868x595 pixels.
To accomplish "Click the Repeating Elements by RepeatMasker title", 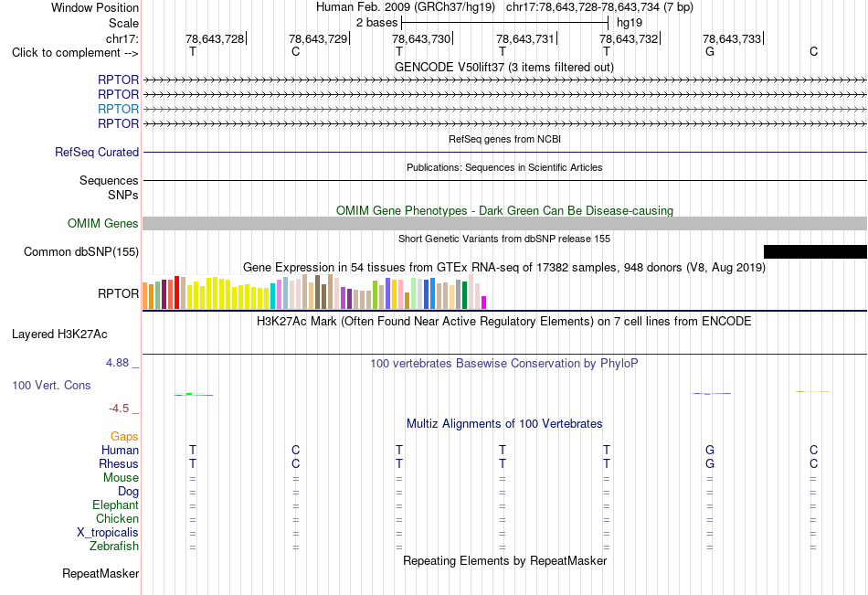I will click(505, 560).
